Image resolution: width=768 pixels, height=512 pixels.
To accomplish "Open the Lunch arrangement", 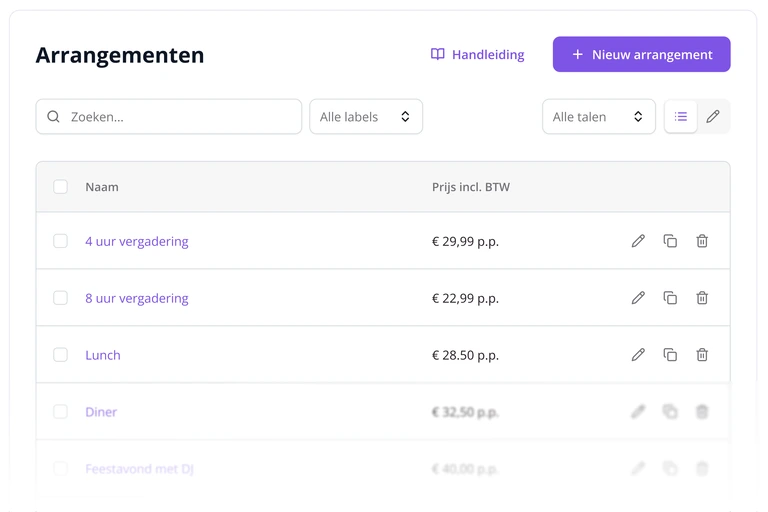I will (x=103, y=355).
